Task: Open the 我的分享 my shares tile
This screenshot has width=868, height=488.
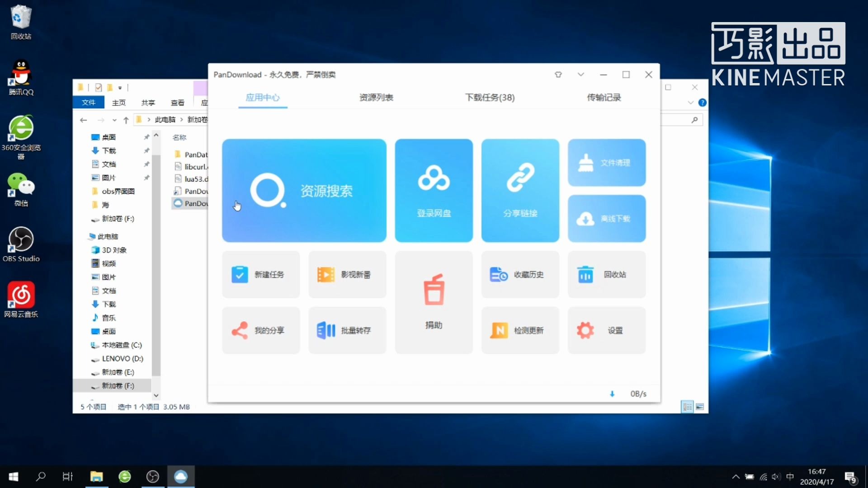Action: [x=260, y=330]
